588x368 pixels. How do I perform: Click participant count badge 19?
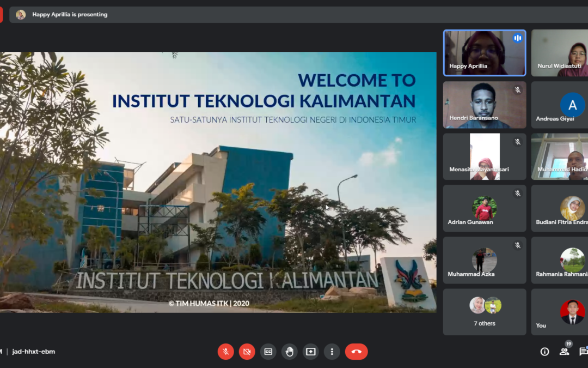click(568, 343)
